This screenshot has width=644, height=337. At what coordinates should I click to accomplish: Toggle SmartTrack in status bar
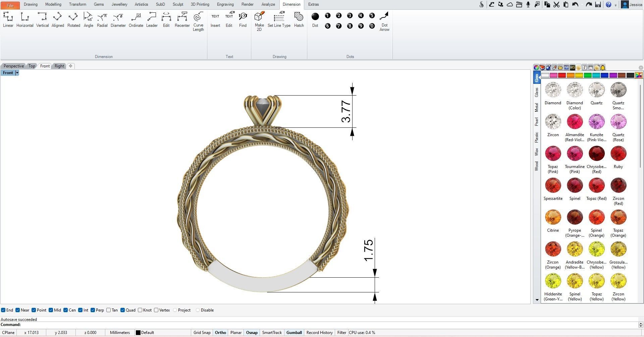[x=272, y=333]
